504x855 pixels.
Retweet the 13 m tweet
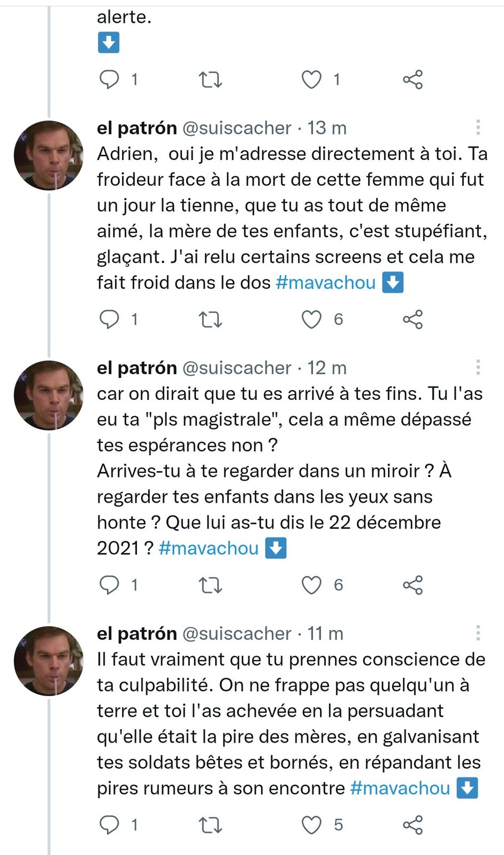pyautogui.click(x=210, y=320)
